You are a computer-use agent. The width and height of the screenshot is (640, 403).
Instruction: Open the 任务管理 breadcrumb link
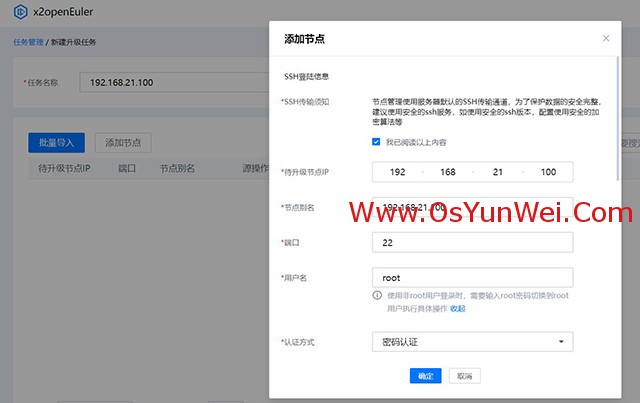tap(28, 42)
